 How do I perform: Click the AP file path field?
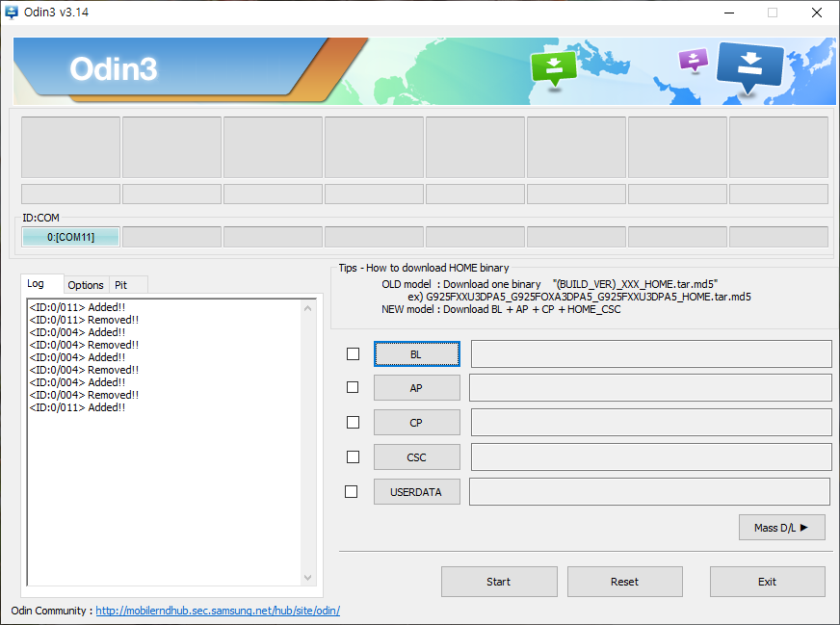pyautogui.click(x=650, y=388)
